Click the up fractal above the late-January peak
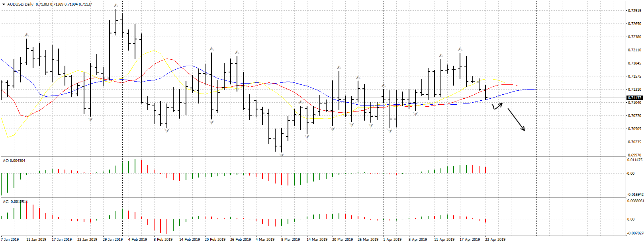Viewport: 644px width, 244px height. (115, 6)
